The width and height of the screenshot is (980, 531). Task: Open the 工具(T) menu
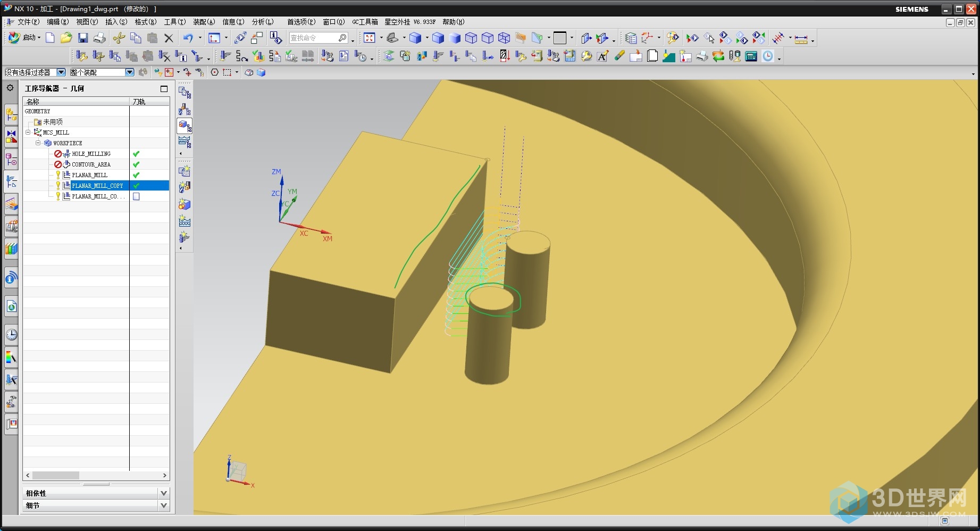(x=174, y=22)
